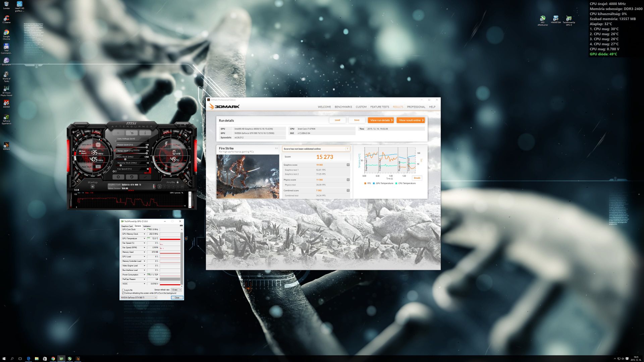
Task: Toggle Power/Temp limit link icon in Afterburner
Action: 115,150
